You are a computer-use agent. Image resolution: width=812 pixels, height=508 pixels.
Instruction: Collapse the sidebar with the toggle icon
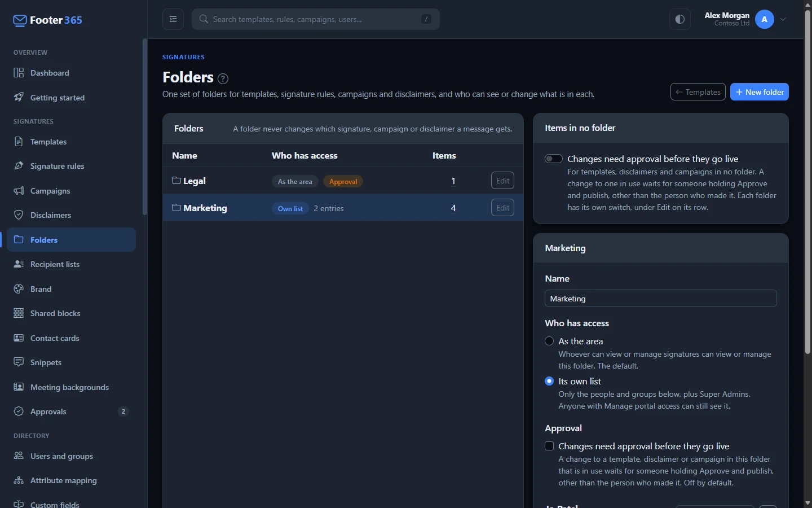pyautogui.click(x=173, y=19)
